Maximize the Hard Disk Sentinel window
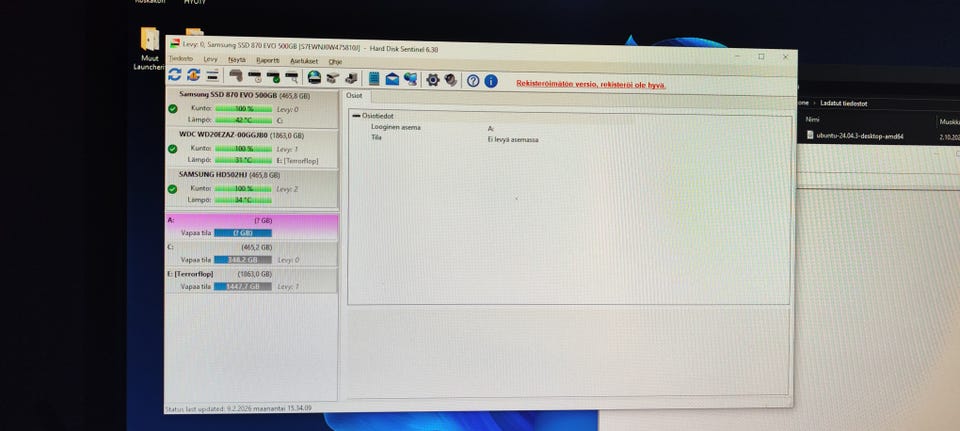The width and height of the screenshot is (960, 431). pos(761,56)
